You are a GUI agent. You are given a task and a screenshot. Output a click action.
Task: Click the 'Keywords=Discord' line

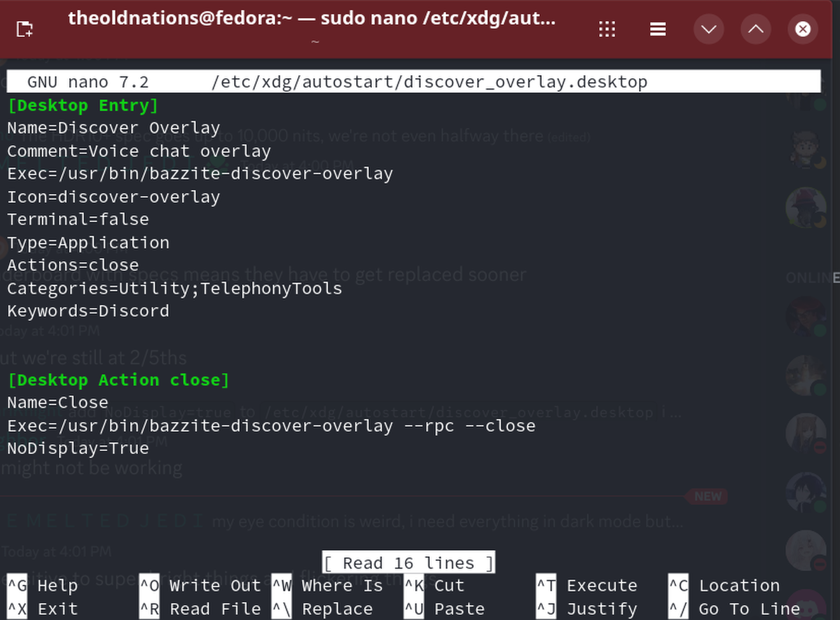click(88, 311)
